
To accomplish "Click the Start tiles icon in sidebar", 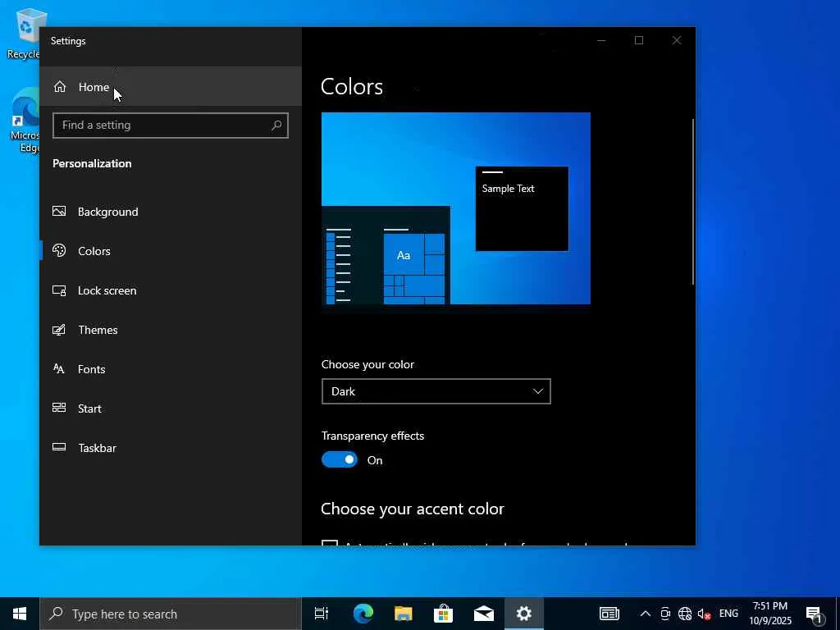I will click(x=59, y=408).
